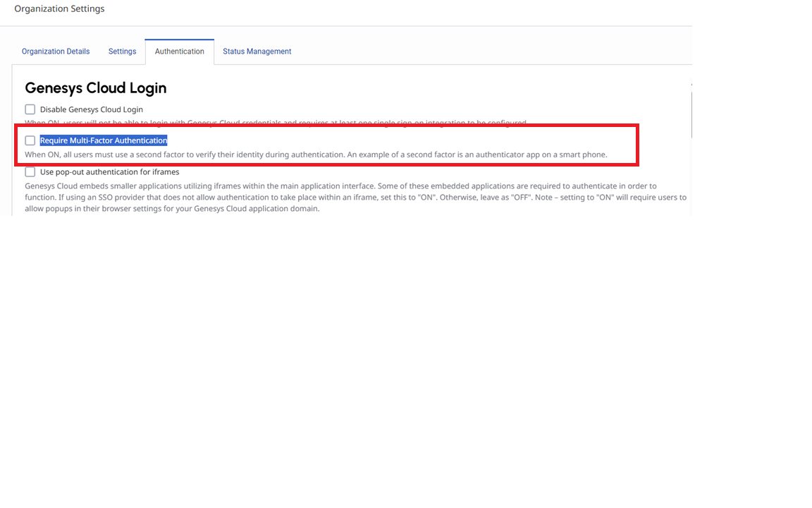Click the Use pop-out authentication for iframes label
The image size is (812, 508).
[109, 171]
